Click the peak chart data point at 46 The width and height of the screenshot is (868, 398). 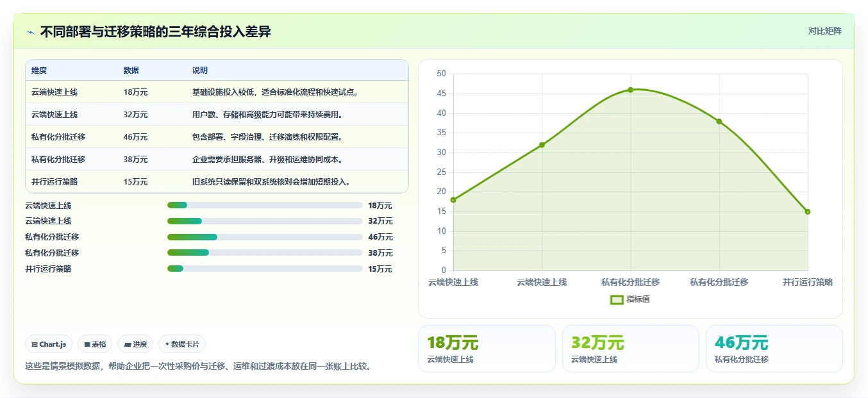[630, 90]
